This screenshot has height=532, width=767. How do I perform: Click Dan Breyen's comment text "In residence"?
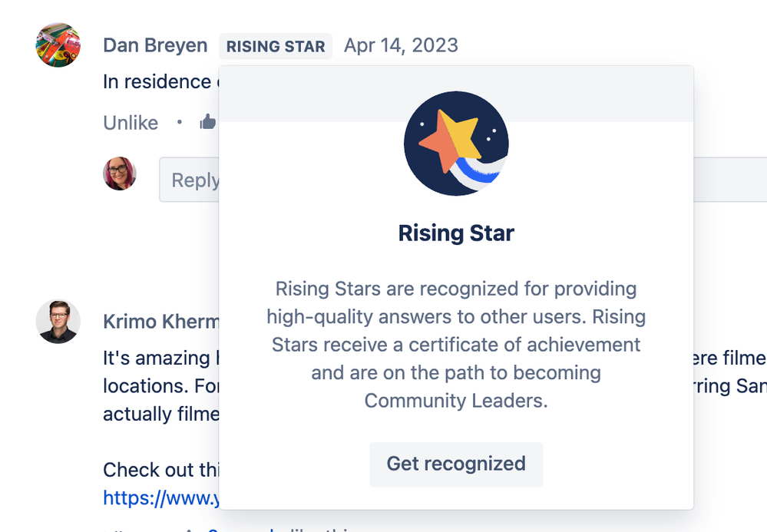(157, 81)
